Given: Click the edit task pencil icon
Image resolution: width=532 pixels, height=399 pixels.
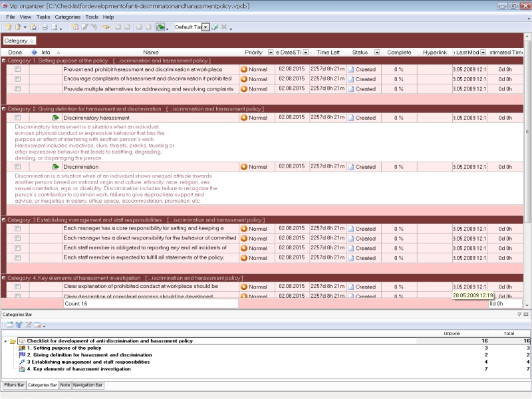Looking at the screenshot, I should 84,27.
